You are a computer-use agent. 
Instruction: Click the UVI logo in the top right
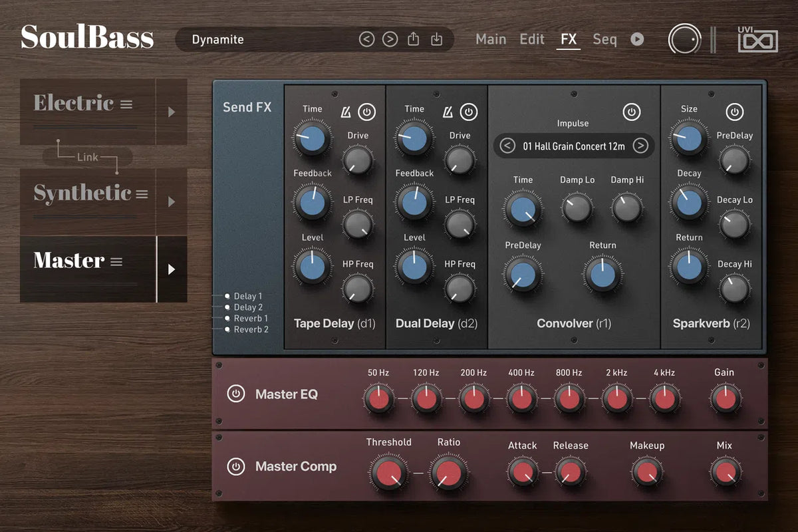[x=758, y=40]
